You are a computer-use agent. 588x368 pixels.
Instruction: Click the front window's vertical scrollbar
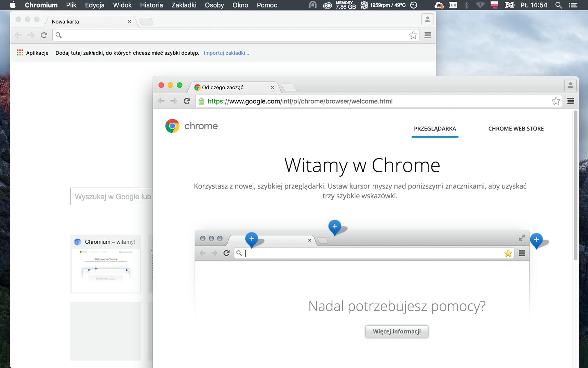[575, 185]
